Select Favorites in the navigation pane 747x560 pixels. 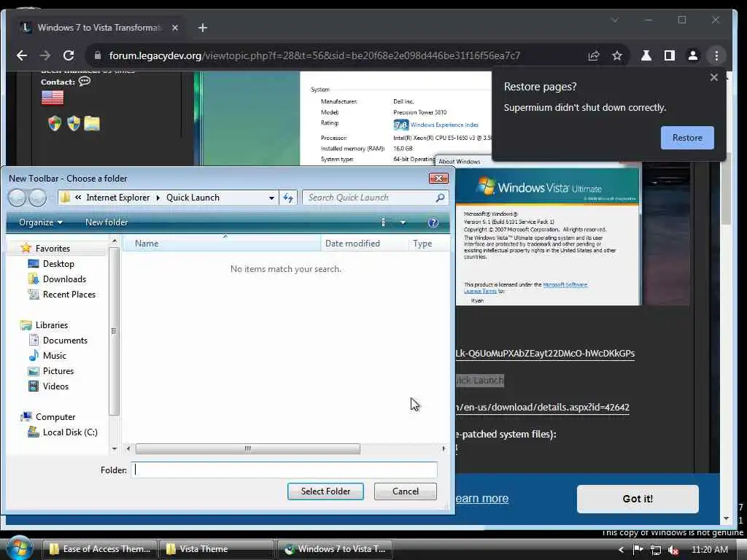coord(53,249)
